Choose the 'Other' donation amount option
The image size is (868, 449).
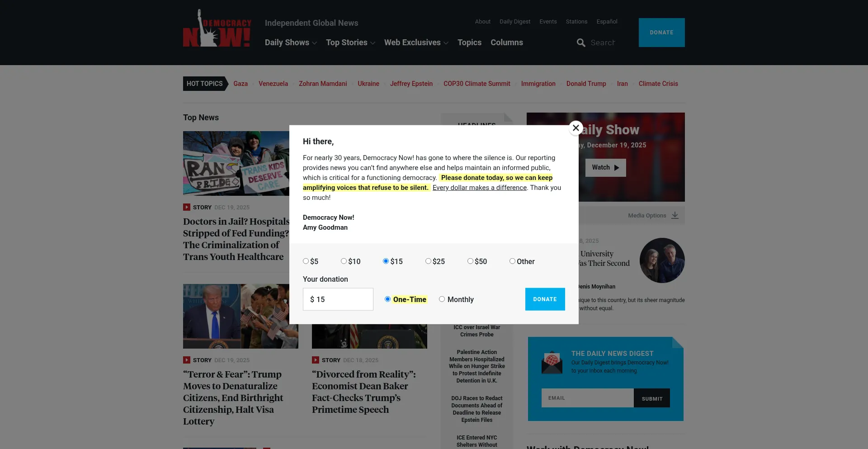[x=512, y=261]
